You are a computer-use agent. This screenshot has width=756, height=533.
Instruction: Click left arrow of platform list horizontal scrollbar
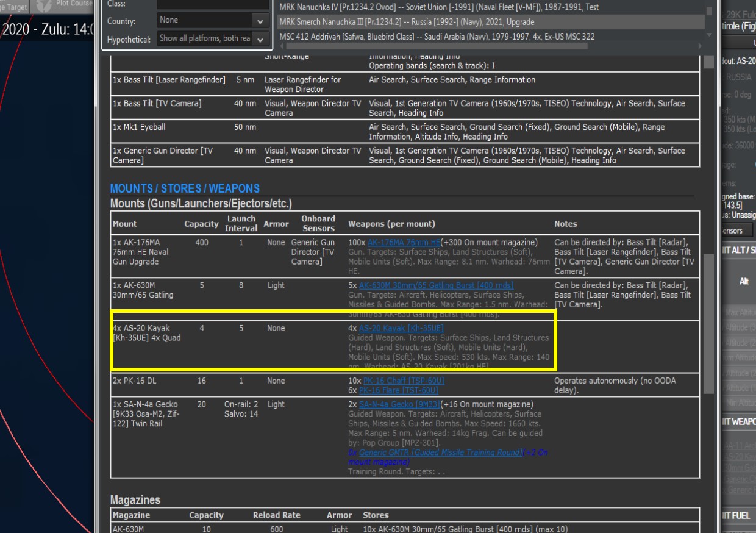(282, 46)
